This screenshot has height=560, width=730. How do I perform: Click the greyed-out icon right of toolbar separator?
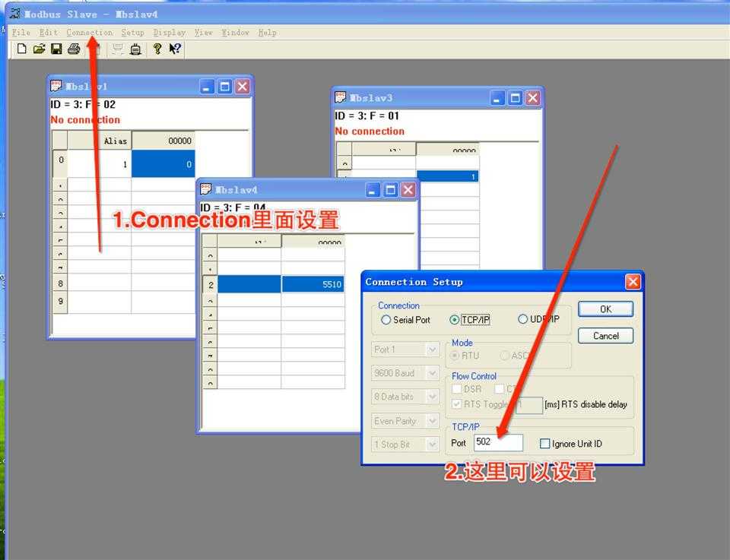[118, 49]
